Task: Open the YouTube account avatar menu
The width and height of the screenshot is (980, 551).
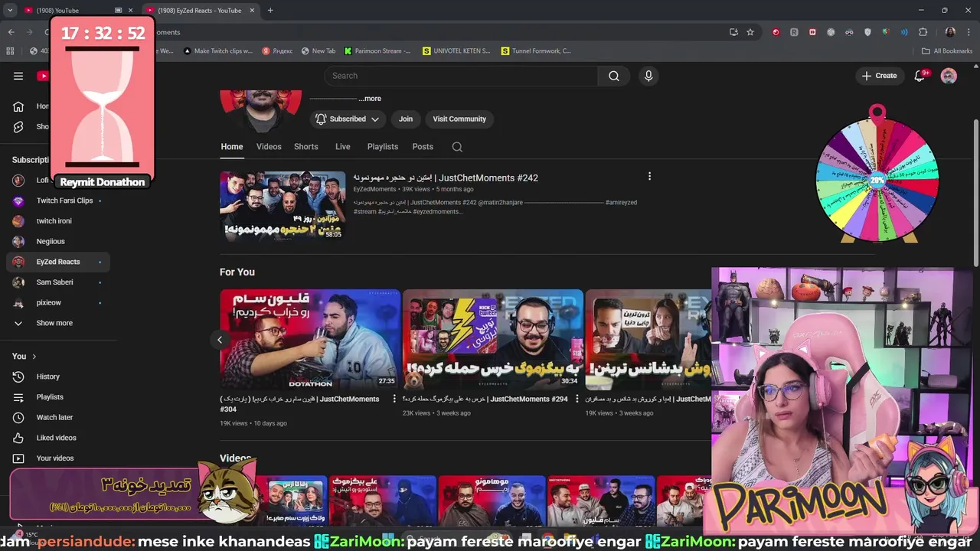Action: click(949, 76)
